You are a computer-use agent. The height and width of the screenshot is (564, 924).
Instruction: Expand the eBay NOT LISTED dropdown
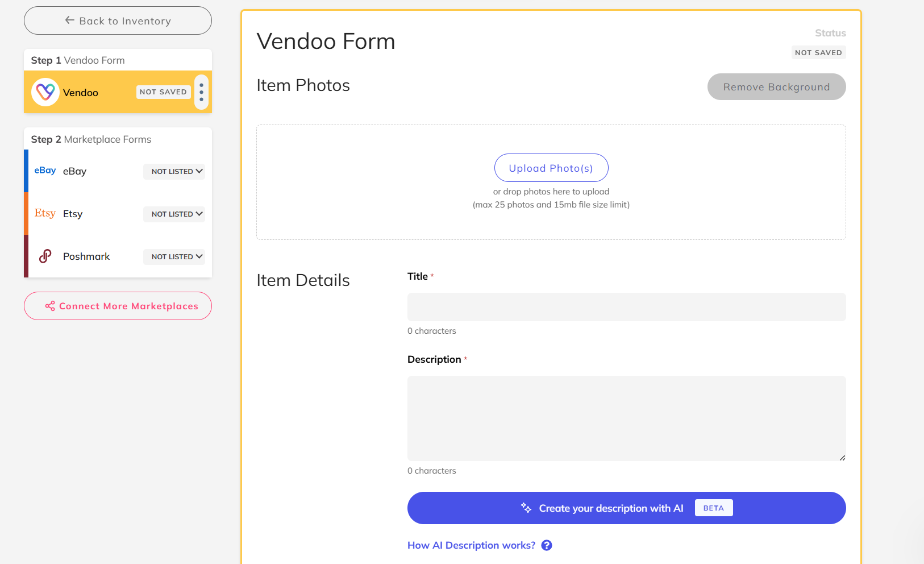174,171
